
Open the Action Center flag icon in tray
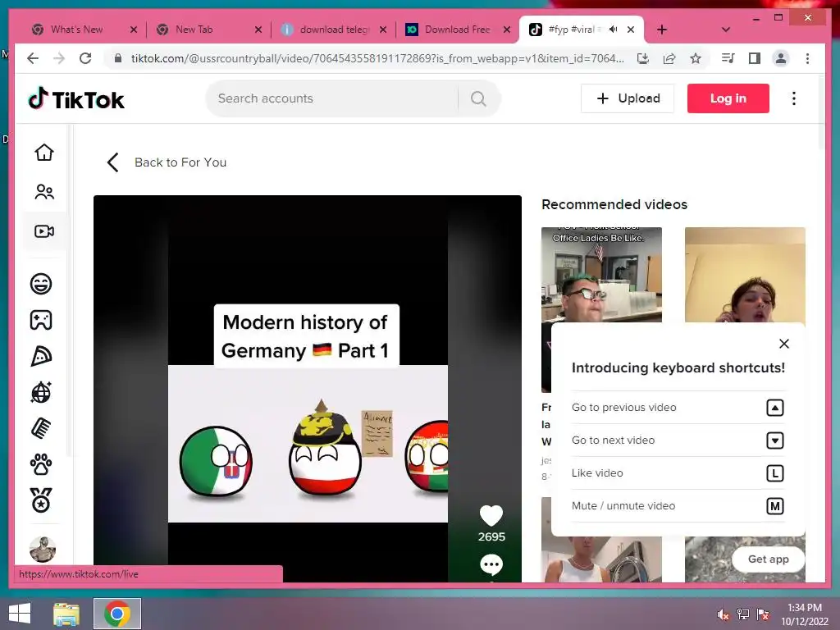point(763,614)
